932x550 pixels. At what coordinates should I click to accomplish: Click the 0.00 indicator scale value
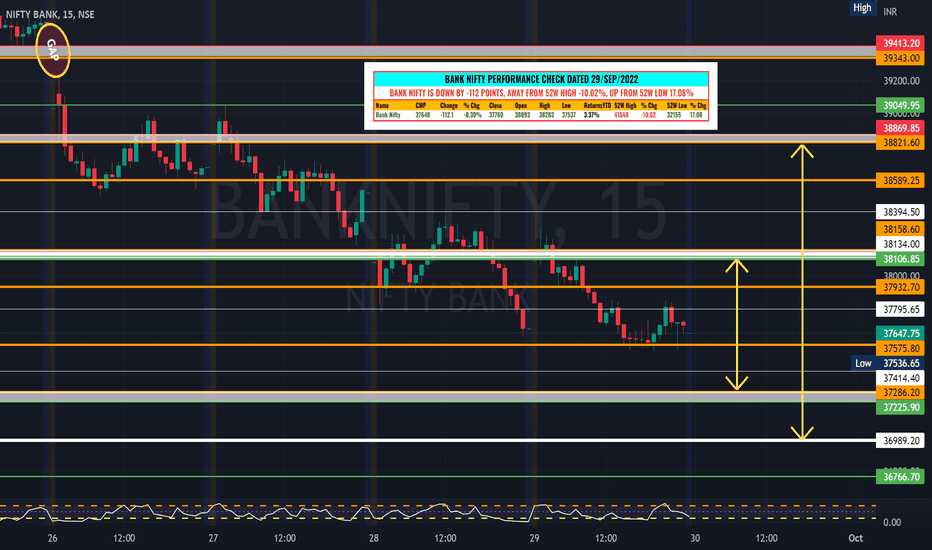(x=892, y=522)
